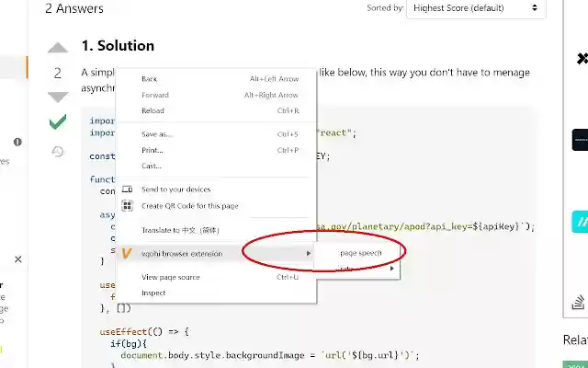Click the if(bg){ code line

129,343
